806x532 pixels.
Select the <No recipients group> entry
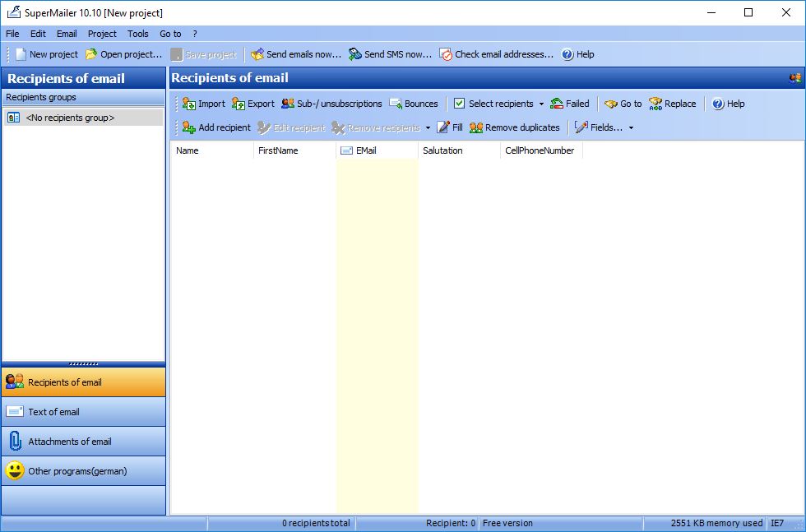coord(83,118)
